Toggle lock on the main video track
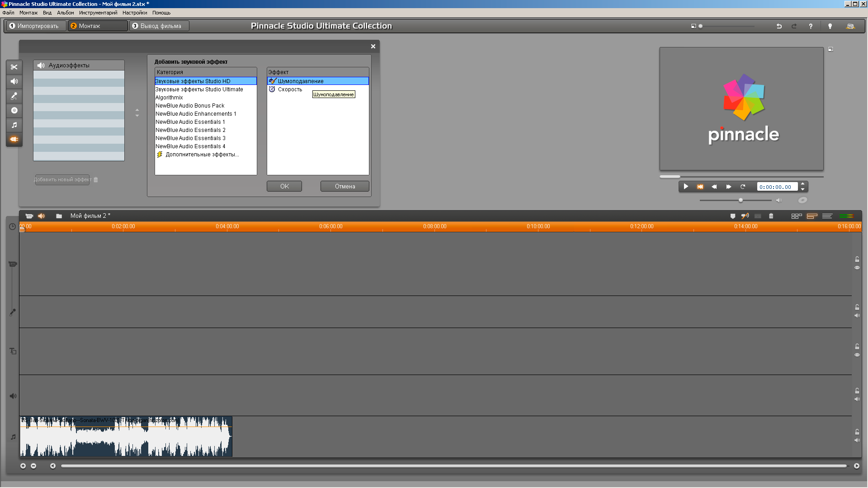 [857, 259]
